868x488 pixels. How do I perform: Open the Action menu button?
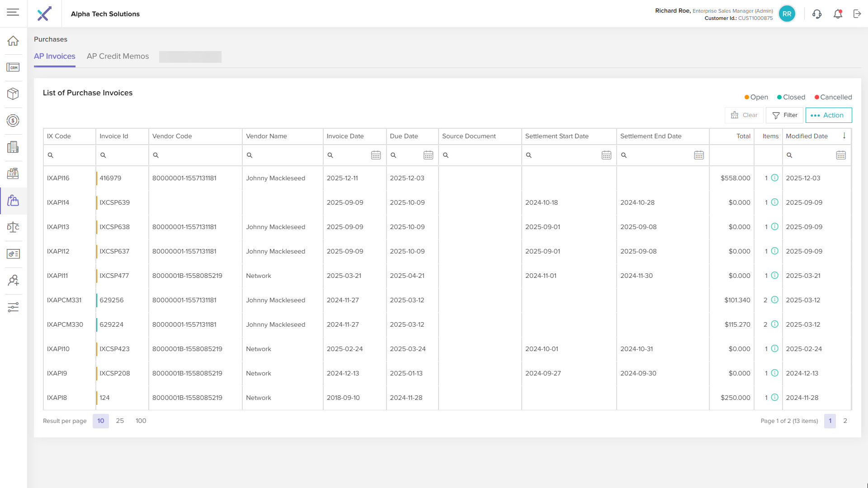tap(828, 115)
